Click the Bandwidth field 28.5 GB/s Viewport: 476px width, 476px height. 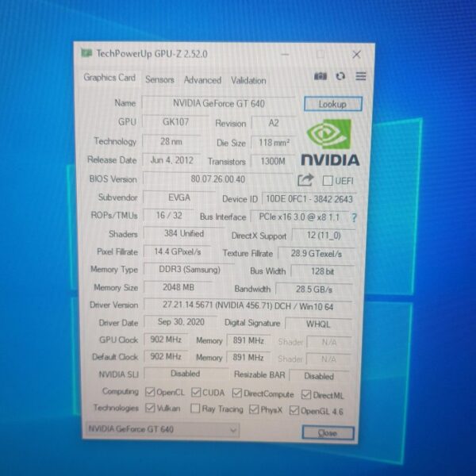(x=314, y=290)
